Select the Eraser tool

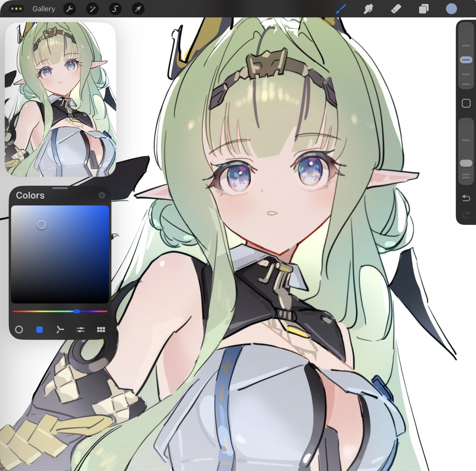pos(395,9)
